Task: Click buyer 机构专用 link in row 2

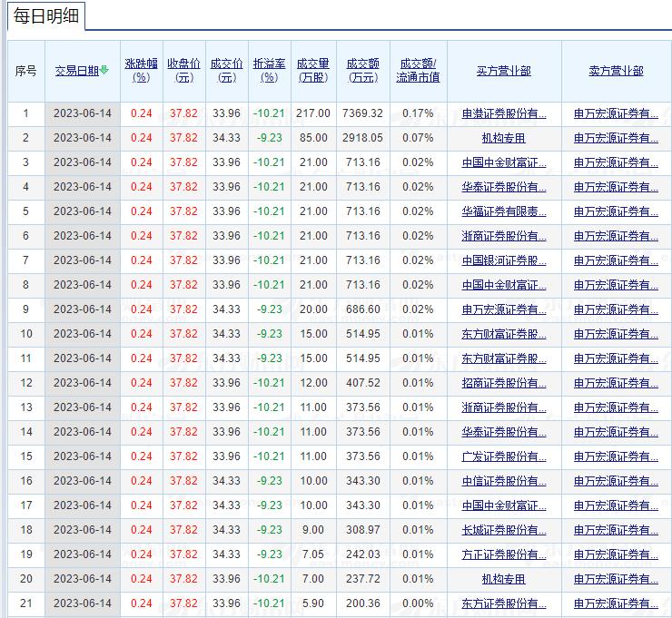Action: [x=503, y=138]
